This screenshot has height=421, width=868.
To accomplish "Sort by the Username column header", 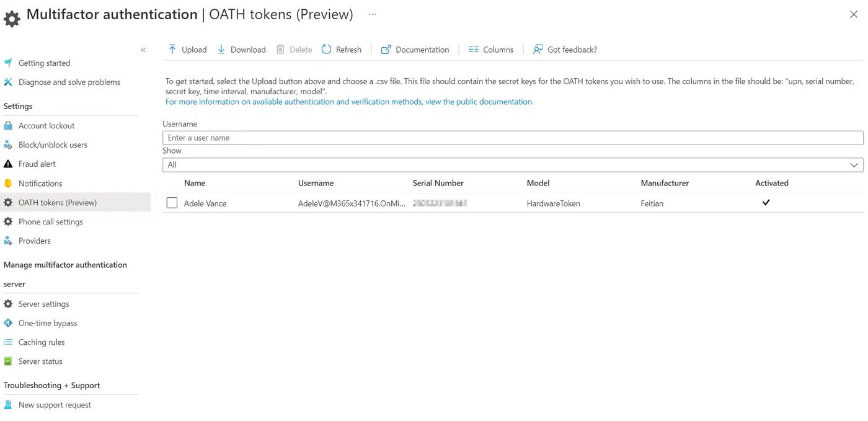I will point(316,183).
